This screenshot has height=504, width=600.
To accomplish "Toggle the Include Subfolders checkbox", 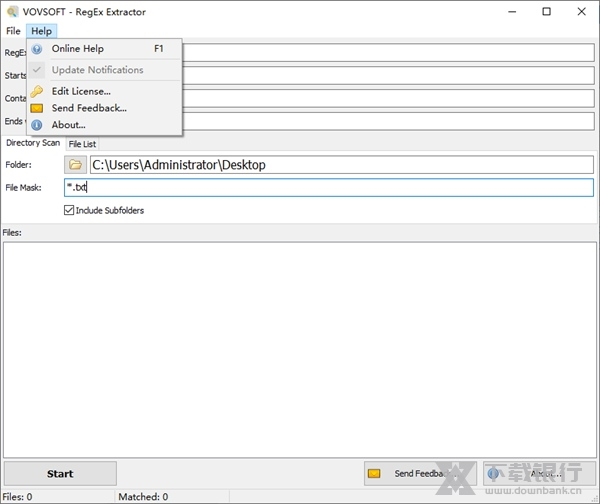I will [x=69, y=210].
